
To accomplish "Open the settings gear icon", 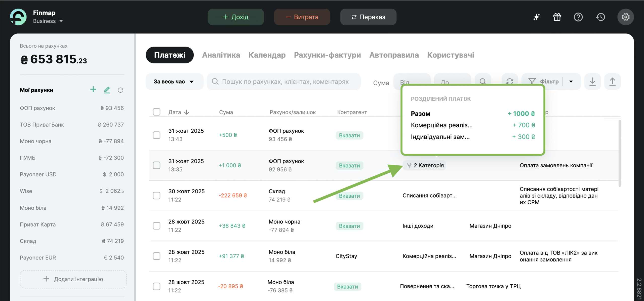I will click(x=625, y=17).
